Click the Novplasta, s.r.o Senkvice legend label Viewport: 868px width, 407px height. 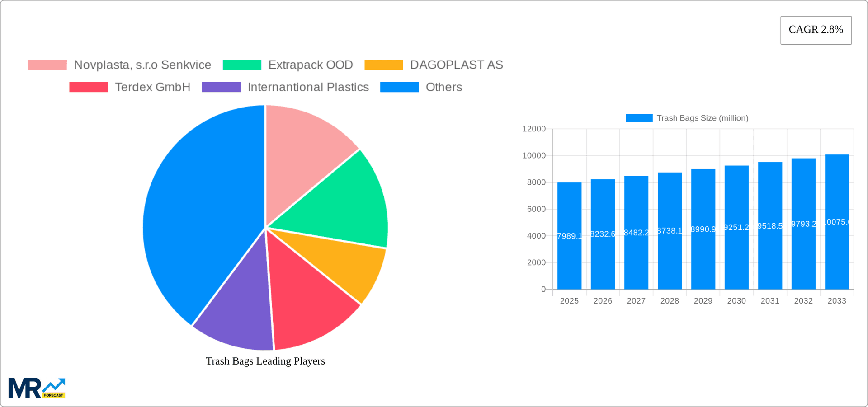coord(142,65)
